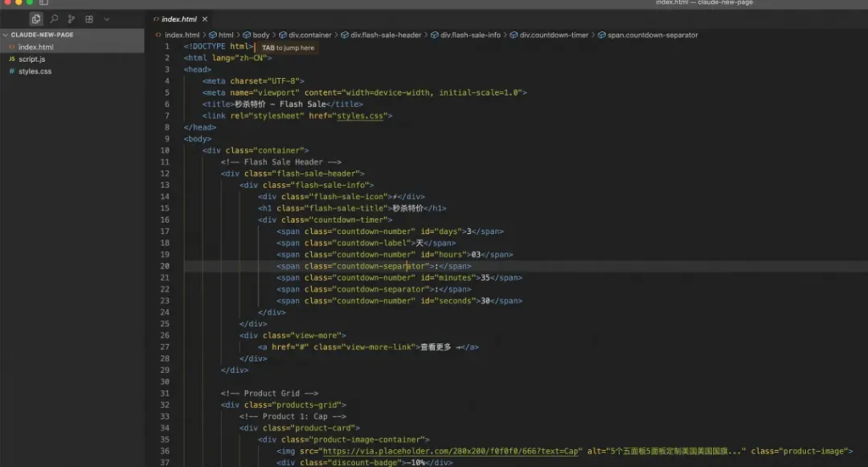
Task: Close the index.html editor tab
Action: (205, 19)
